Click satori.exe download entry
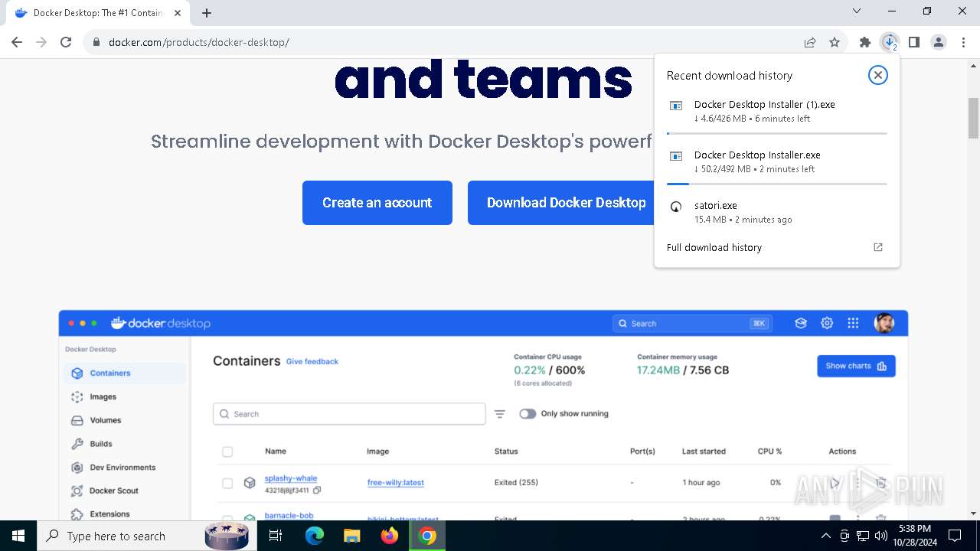 click(777, 212)
